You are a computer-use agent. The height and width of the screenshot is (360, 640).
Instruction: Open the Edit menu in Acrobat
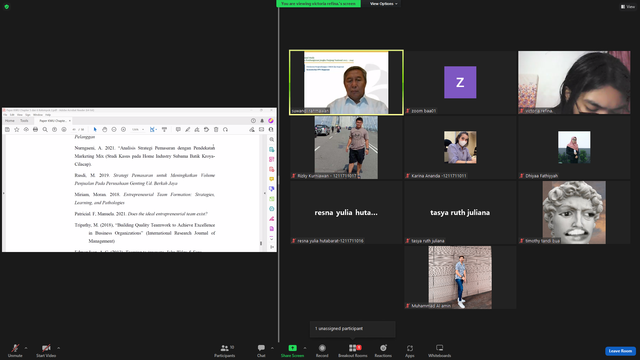tap(12, 115)
